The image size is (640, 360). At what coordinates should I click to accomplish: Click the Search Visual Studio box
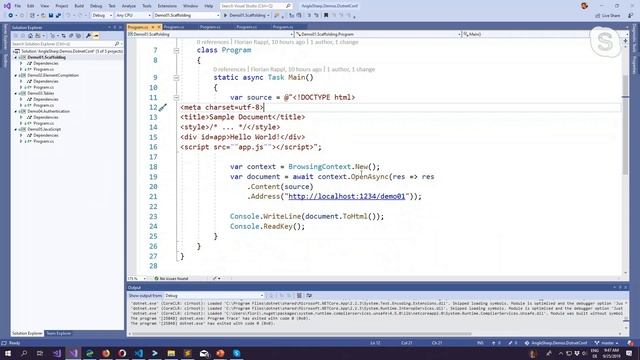(x=256, y=6)
